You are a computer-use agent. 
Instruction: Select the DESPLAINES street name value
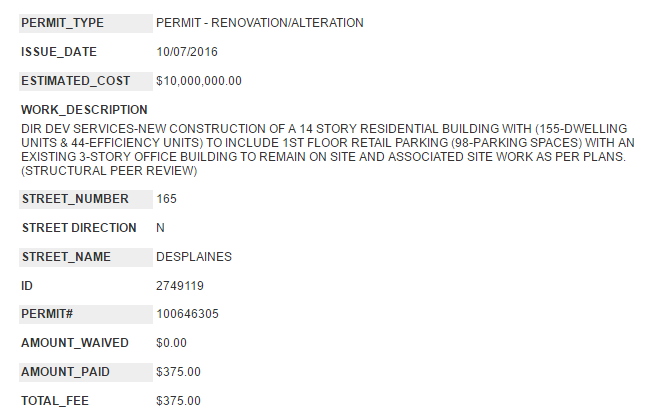tap(194, 257)
